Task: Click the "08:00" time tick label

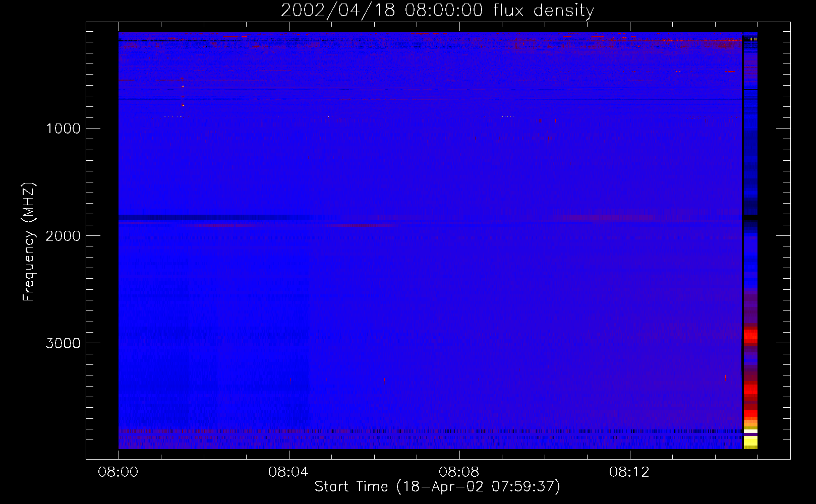Action: (118, 472)
